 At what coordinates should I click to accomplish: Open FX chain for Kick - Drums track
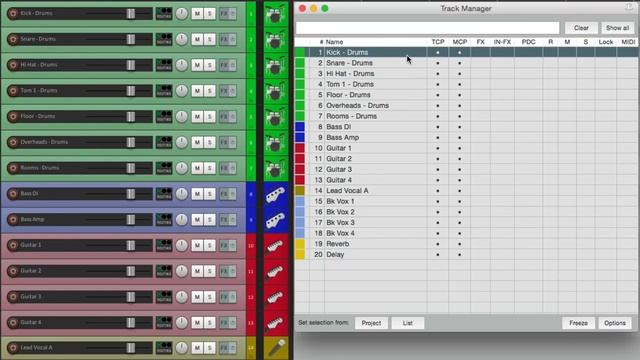point(224,13)
